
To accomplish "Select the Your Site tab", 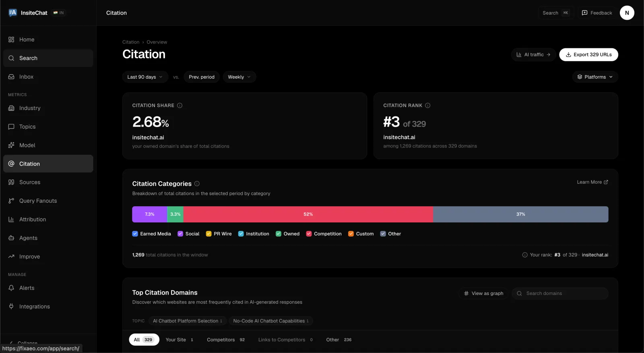I will pyautogui.click(x=180, y=340).
